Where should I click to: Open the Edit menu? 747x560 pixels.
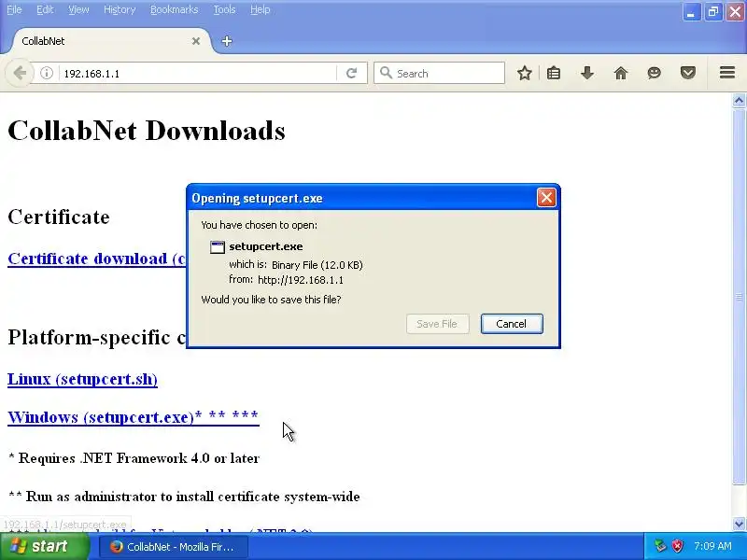tap(45, 9)
